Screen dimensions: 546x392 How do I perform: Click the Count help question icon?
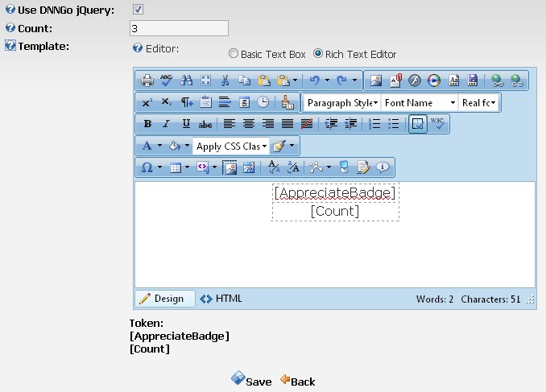point(10,27)
